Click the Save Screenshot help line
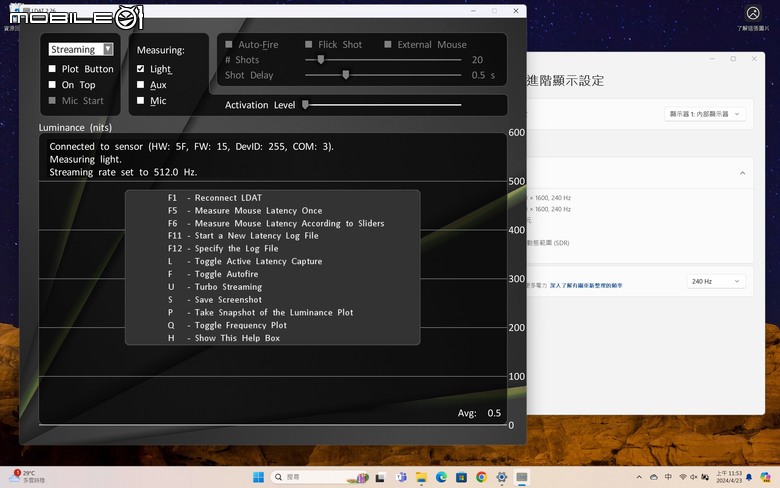The width and height of the screenshot is (780, 488). point(215,299)
